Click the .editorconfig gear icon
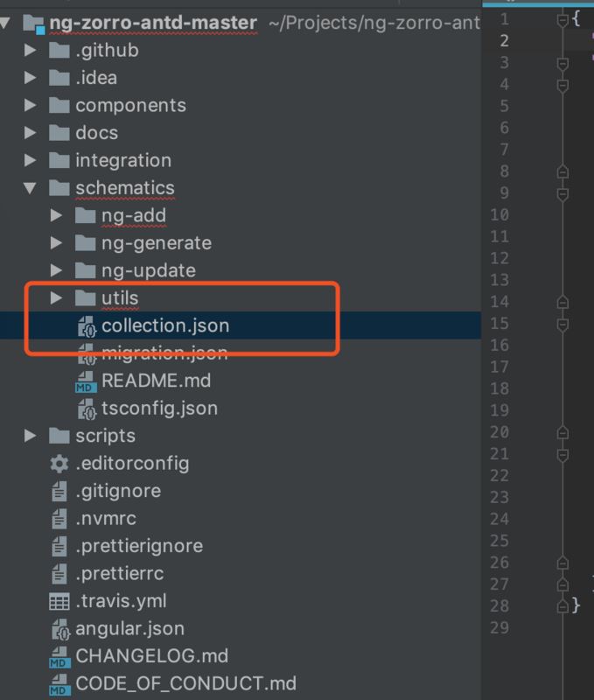Screen dimensions: 594x700 [x=59, y=464]
